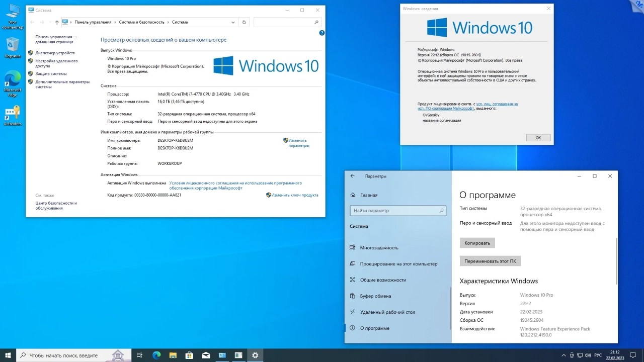Image resolution: width=644 pixels, height=362 pixels.
Task: Click OK in the Windows About dialog
Action: click(x=538, y=138)
